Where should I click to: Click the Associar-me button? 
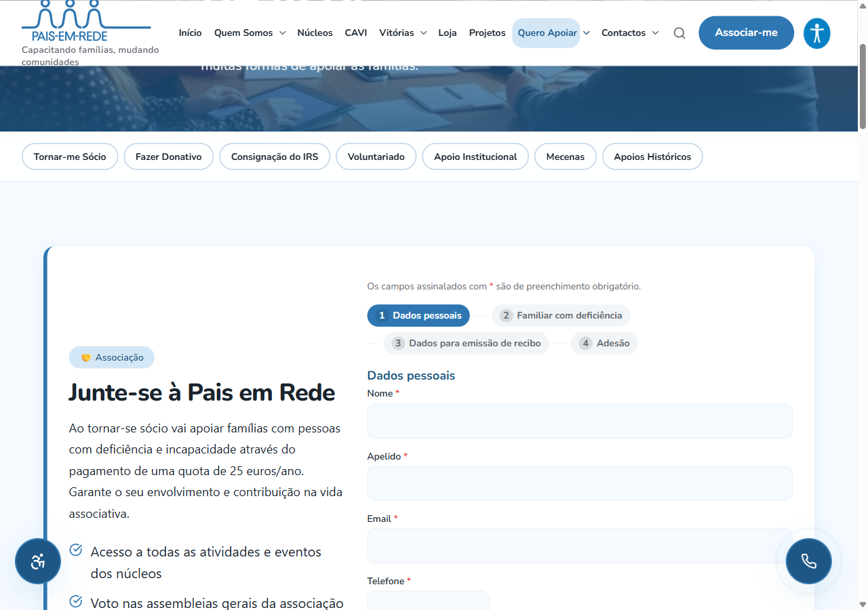point(747,33)
